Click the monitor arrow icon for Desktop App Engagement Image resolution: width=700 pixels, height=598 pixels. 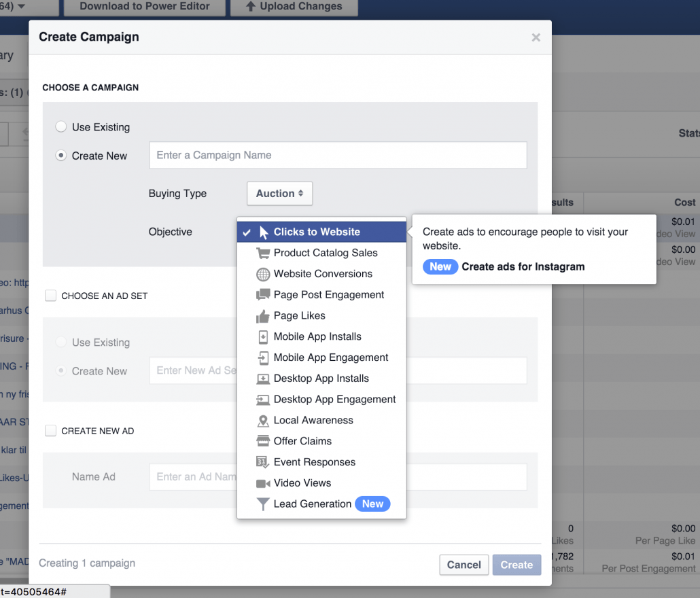pyautogui.click(x=263, y=400)
